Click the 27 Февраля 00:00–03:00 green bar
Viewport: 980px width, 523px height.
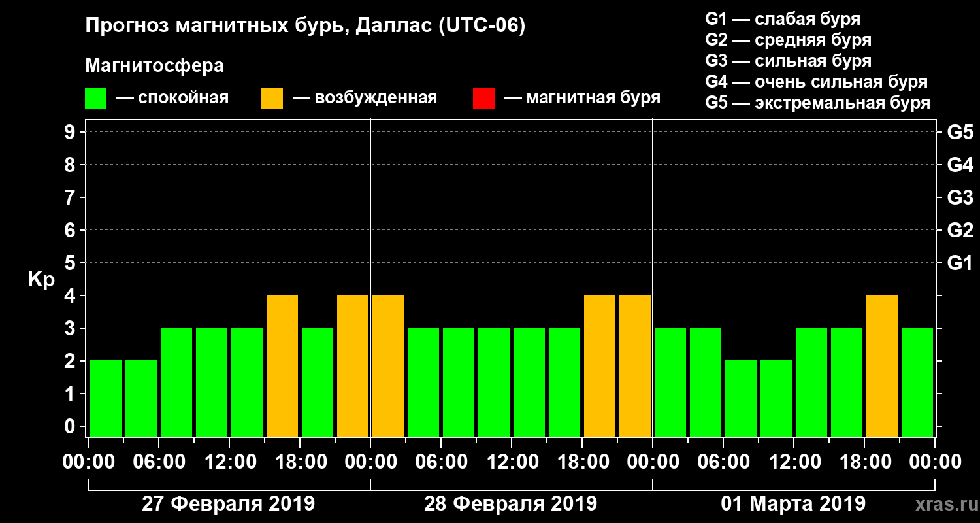(x=106, y=398)
